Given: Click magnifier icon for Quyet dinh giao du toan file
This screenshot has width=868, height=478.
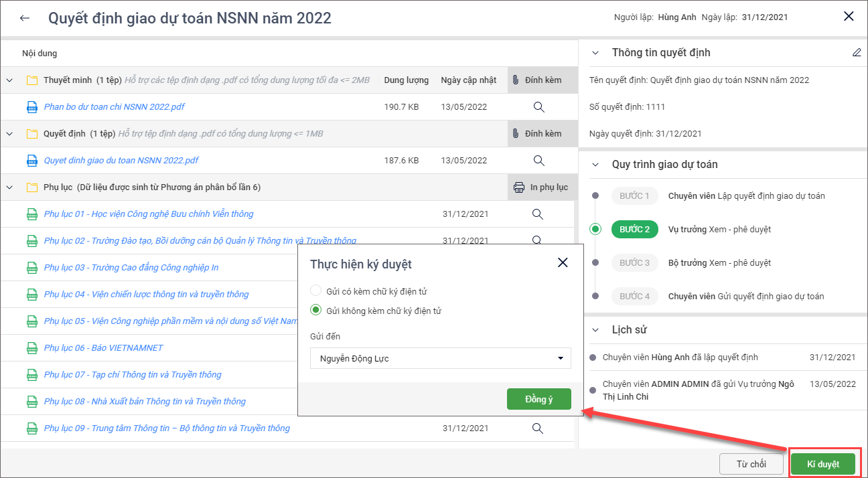Looking at the screenshot, I should 538,160.
